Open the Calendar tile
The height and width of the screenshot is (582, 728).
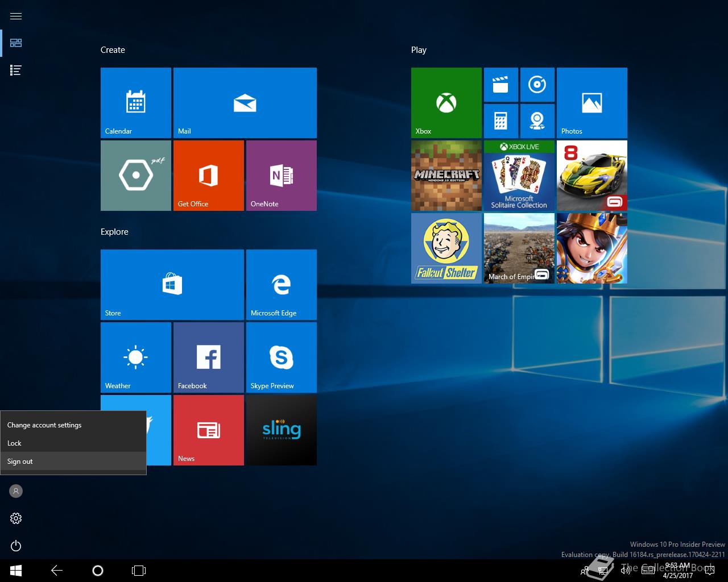click(x=136, y=103)
